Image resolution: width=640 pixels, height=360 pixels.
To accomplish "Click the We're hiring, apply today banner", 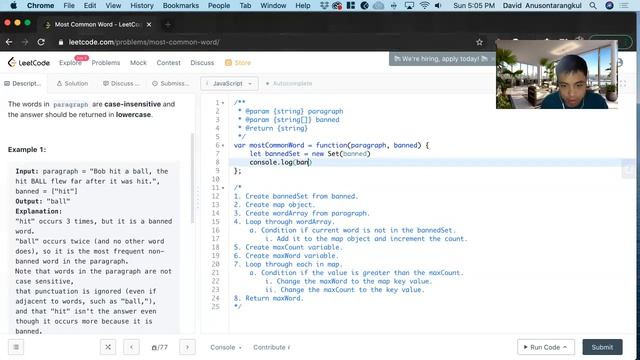I will pos(441,59).
